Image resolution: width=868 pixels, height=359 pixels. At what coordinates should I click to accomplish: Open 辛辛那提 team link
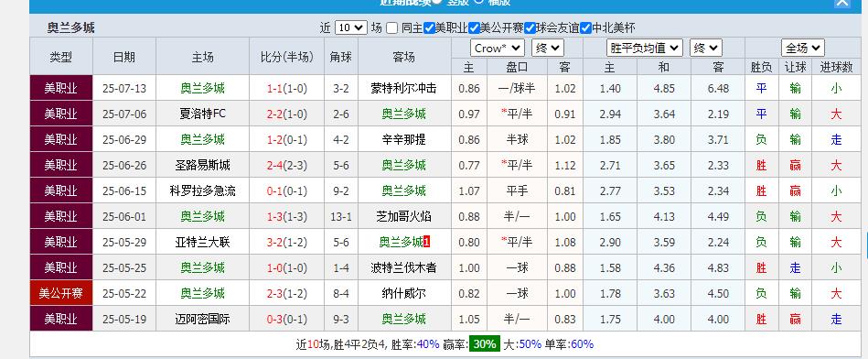[x=404, y=139]
